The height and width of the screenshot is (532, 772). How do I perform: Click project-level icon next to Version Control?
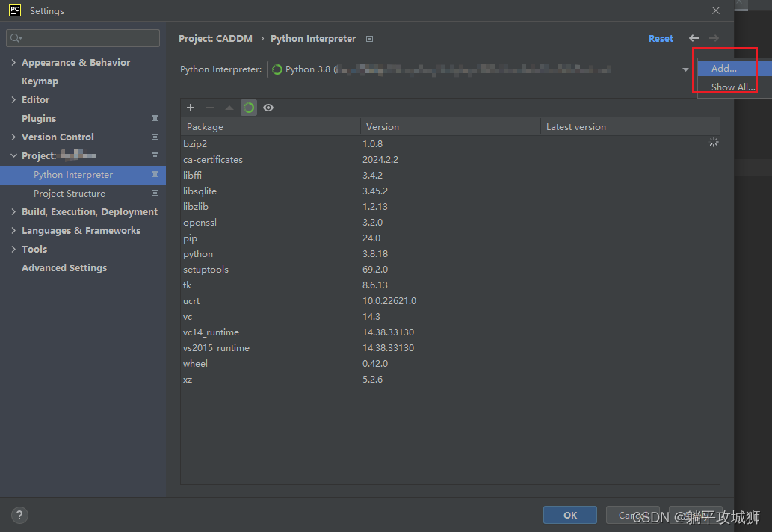155,137
